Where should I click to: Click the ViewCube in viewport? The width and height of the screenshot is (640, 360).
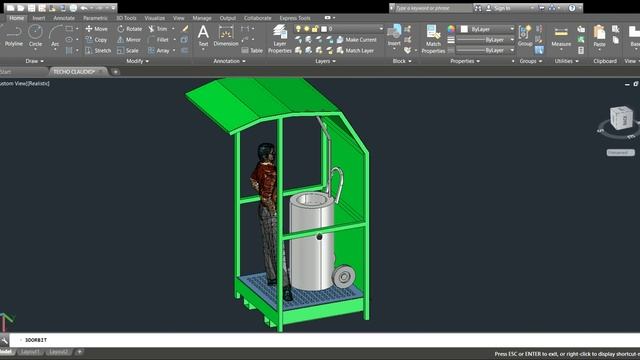[621, 118]
